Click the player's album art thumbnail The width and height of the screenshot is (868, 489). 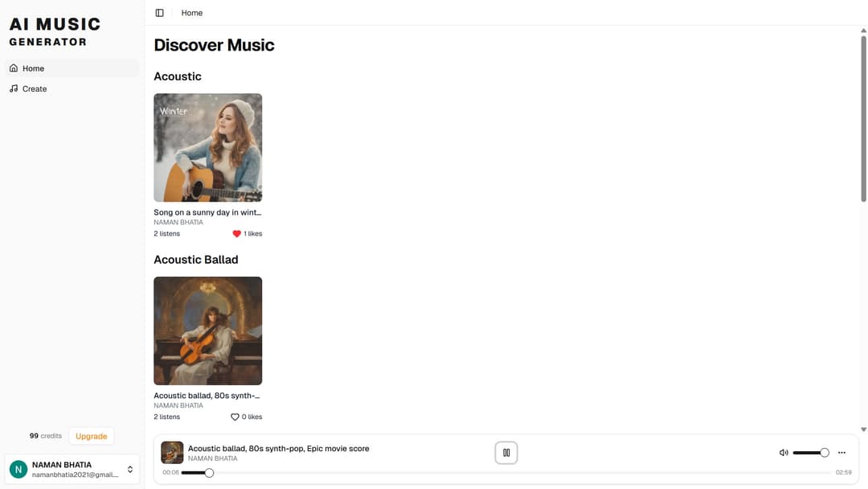172,452
